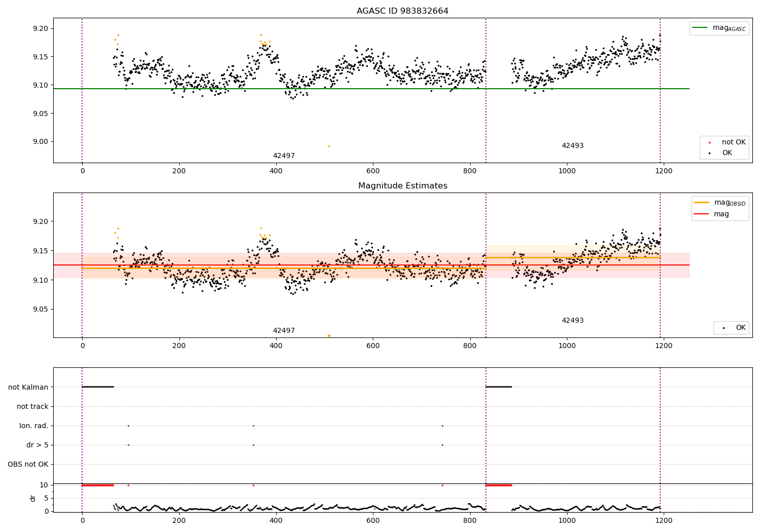Click the 'dr > 5' y-axis label
This screenshot has height=532, width=760.
pyautogui.click(x=37, y=445)
